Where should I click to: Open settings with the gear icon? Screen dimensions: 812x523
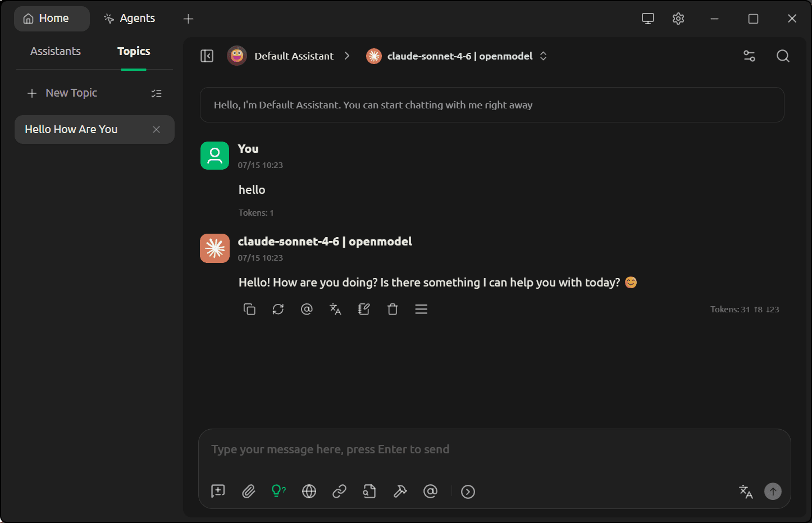[x=678, y=19]
